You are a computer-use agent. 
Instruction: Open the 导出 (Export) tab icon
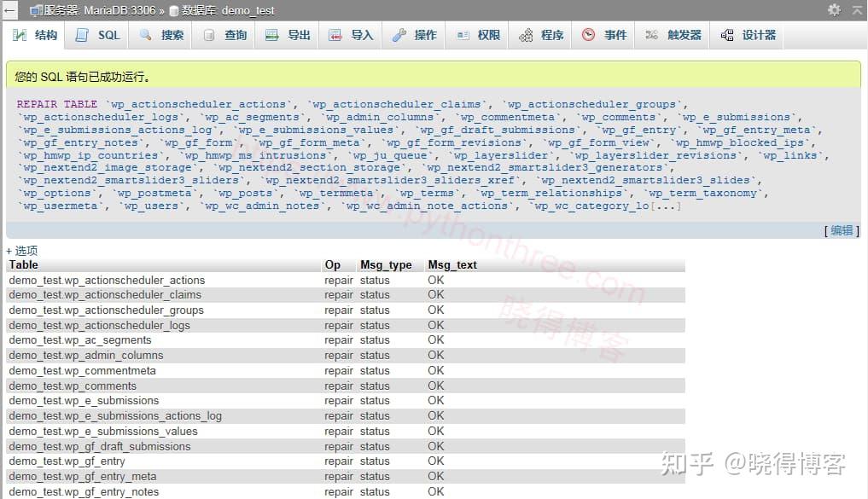click(x=271, y=36)
